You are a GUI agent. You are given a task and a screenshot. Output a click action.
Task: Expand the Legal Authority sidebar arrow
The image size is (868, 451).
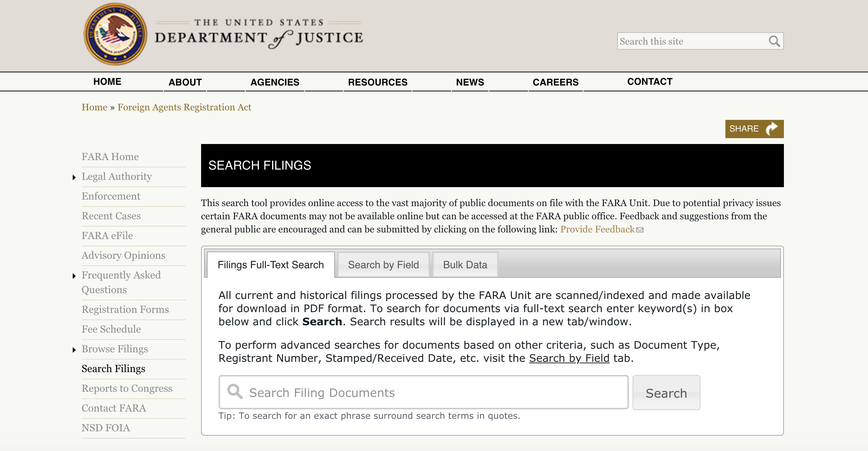click(x=74, y=177)
